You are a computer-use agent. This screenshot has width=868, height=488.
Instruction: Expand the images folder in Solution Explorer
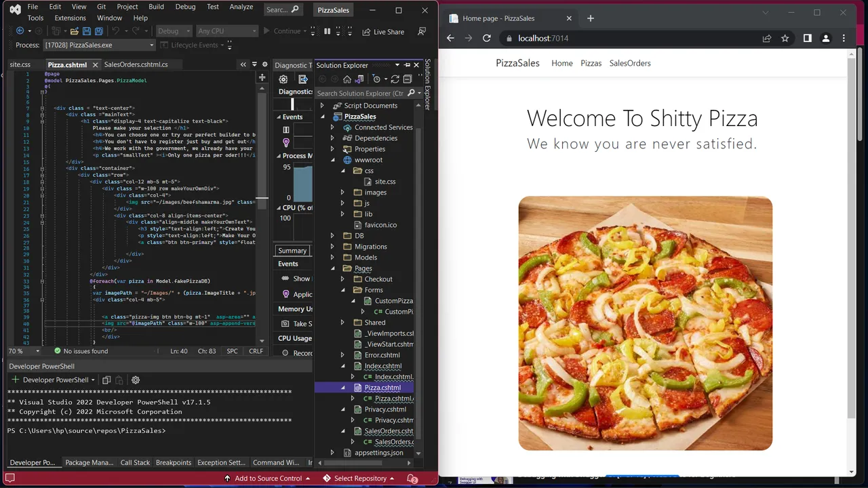[x=342, y=192]
